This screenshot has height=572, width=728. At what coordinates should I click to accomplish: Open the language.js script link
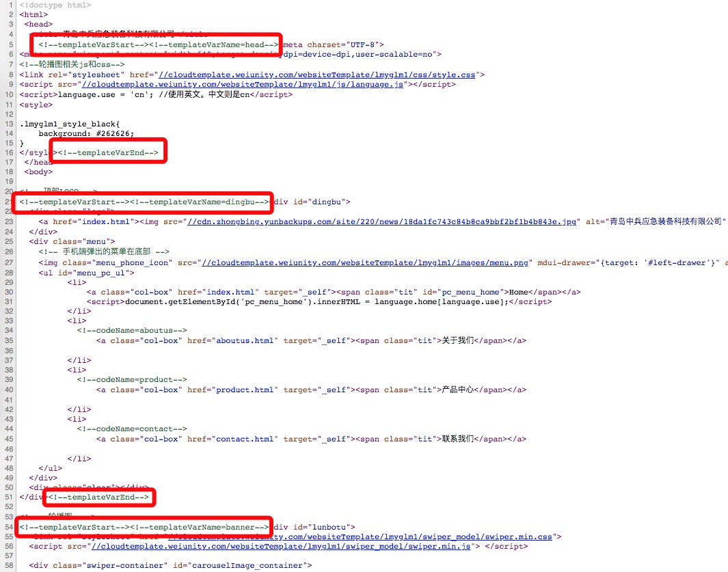point(243,85)
